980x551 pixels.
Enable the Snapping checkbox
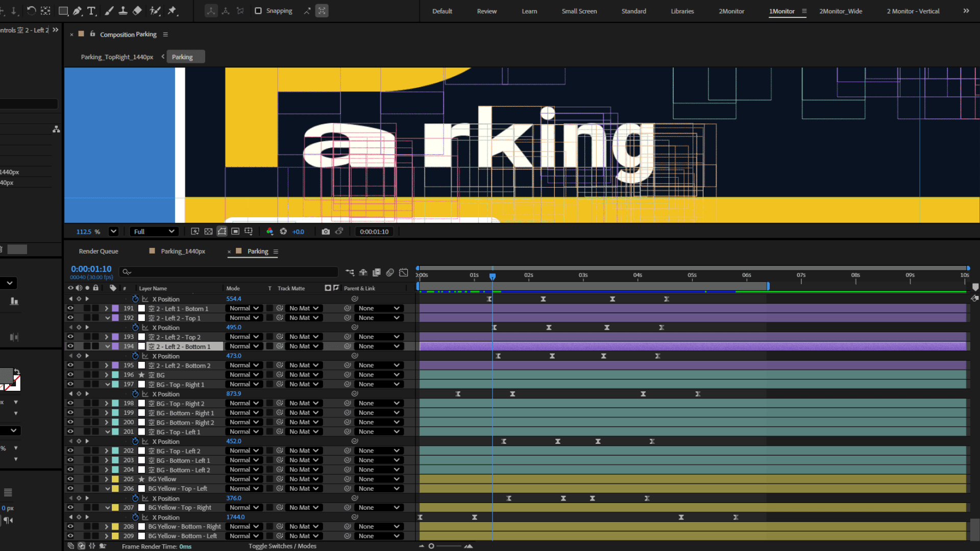point(258,11)
